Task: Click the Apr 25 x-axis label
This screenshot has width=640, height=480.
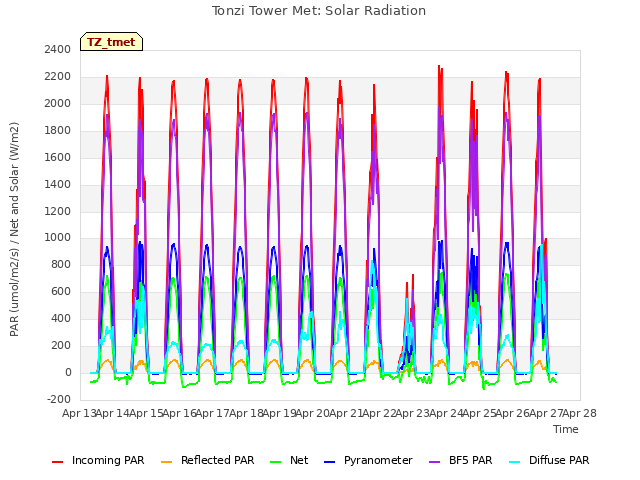Action: pyautogui.click(x=479, y=413)
